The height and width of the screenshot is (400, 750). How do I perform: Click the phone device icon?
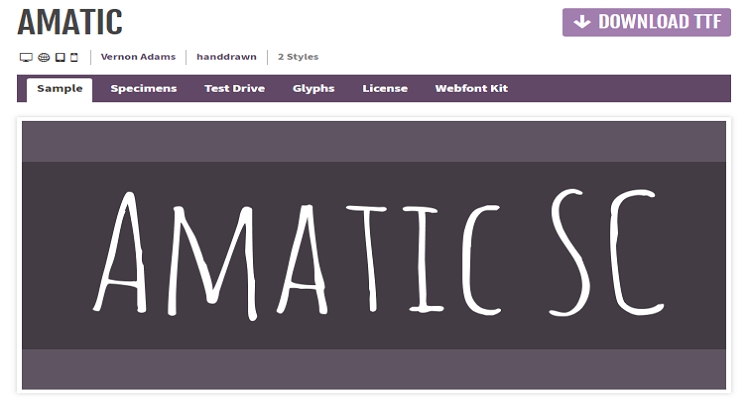click(74, 57)
